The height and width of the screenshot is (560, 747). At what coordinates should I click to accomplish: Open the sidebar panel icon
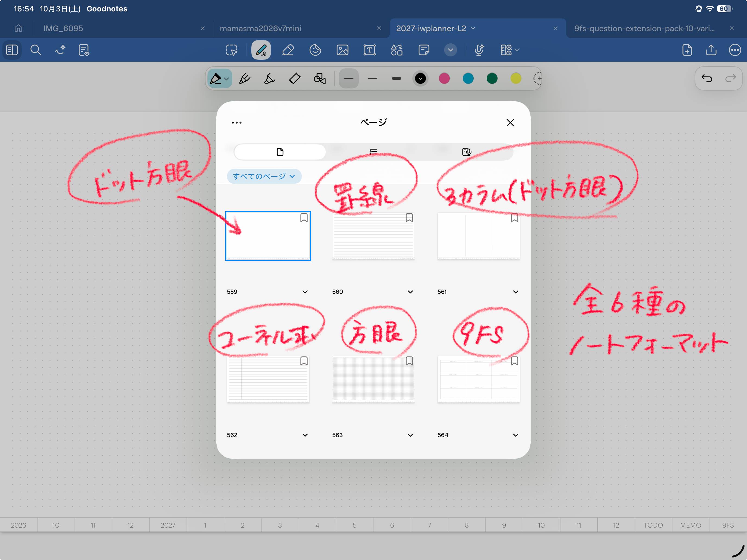pos(12,50)
